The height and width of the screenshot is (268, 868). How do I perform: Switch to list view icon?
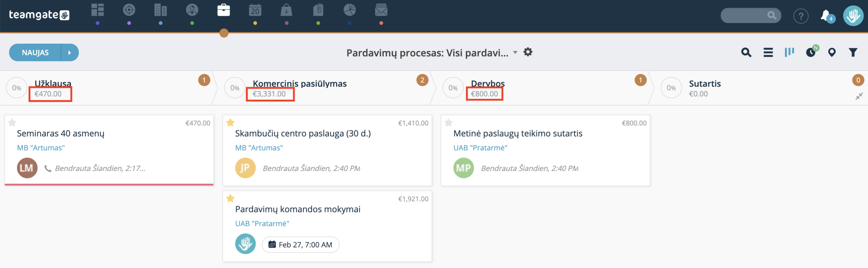tap(768, 53)
